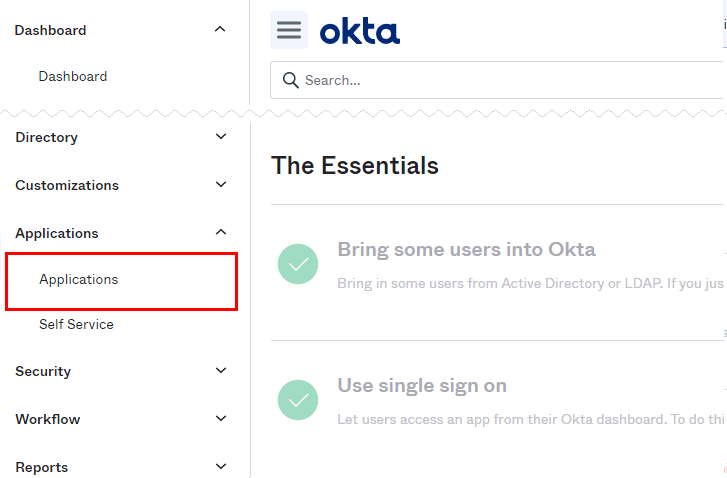Focus the Search input field

[x=498, y=80]
